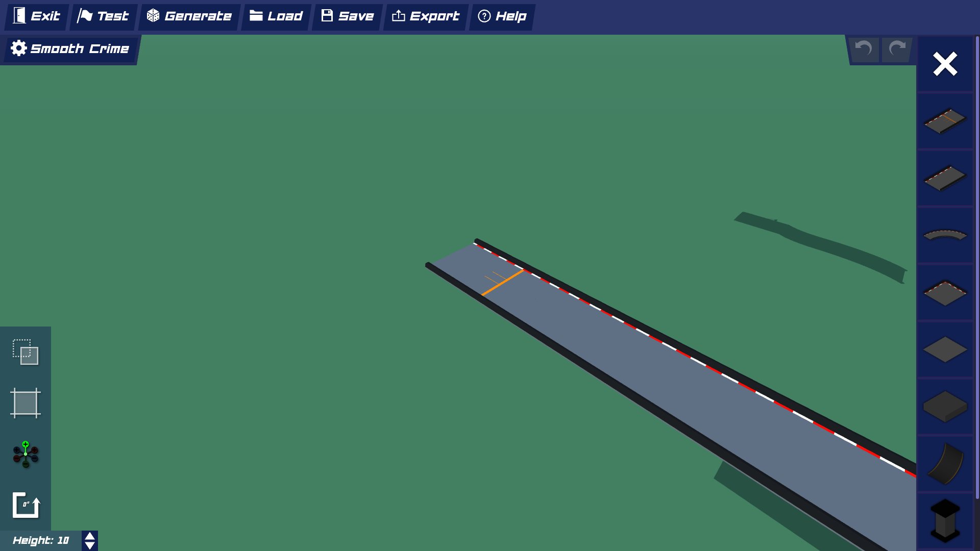
Task: Undo the last edit
Action: 864,49
